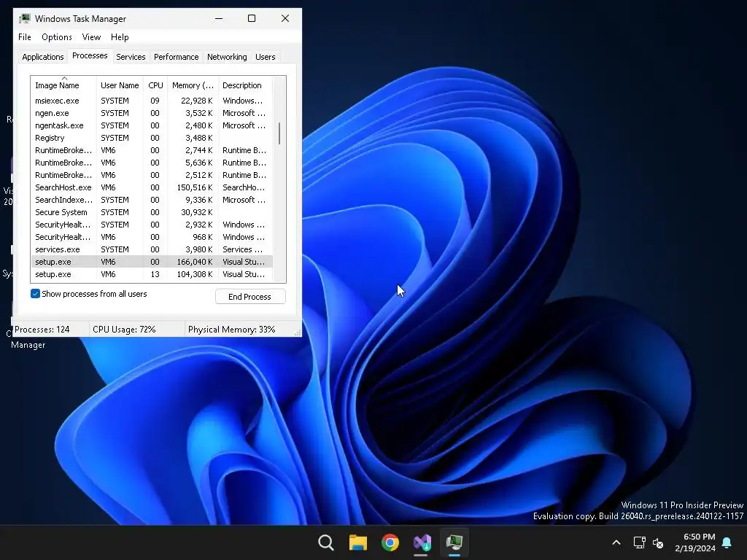Sort by CPU column header

[x=156, y=85]
